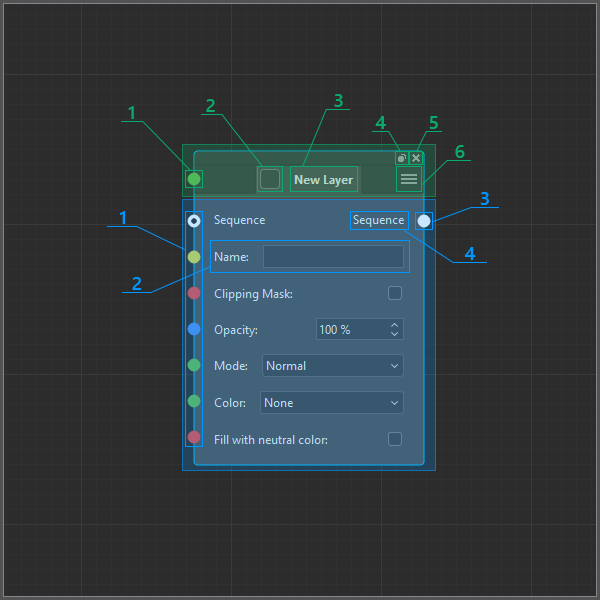
Task: Close the New Layer node
Action: coord(416,158)
